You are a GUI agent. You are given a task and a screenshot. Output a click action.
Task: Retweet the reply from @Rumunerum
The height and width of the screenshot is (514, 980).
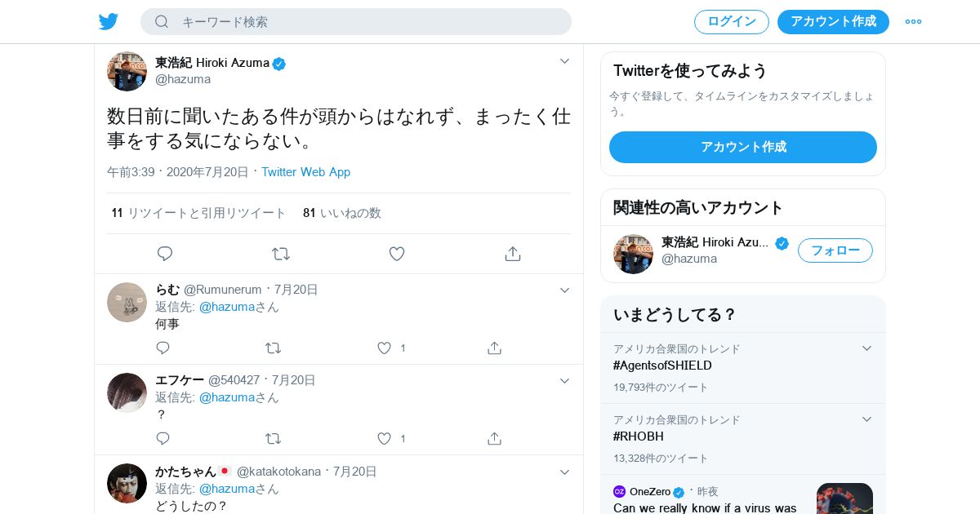click(x=273, y=348)
